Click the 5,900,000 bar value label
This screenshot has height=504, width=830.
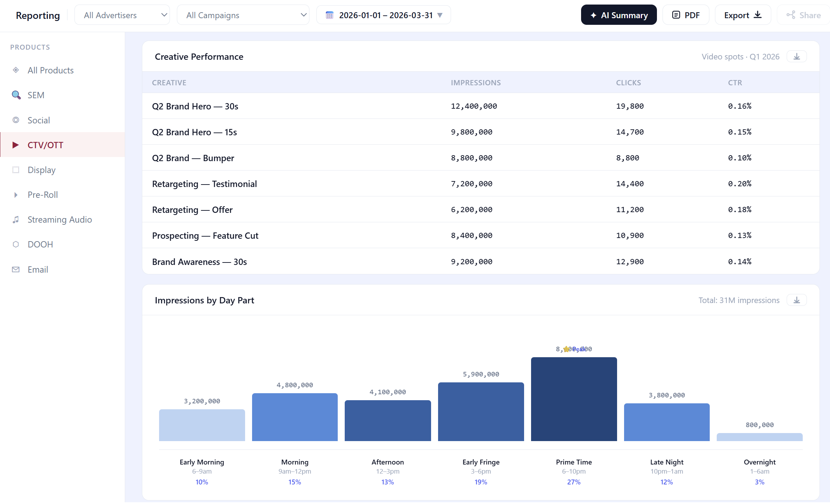pyautogui.click(x=481, y=374)
